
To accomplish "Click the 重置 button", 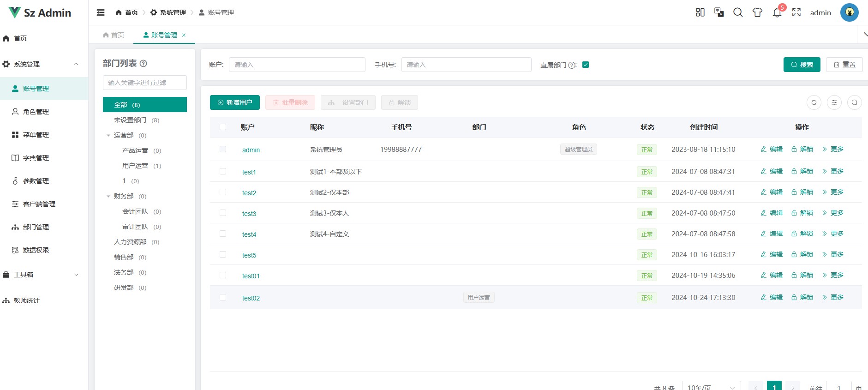I will 844,65.
